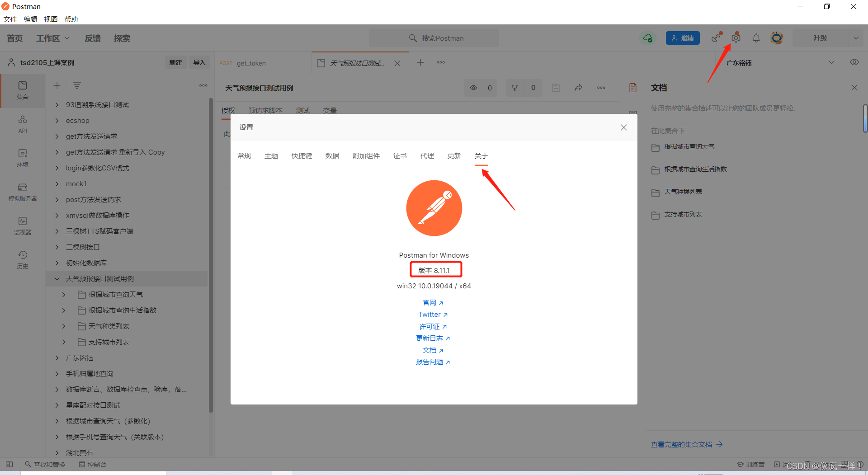Expand the mock1 collection
The width and height of the screenshot is (868, 475).
tap(57, 183)
